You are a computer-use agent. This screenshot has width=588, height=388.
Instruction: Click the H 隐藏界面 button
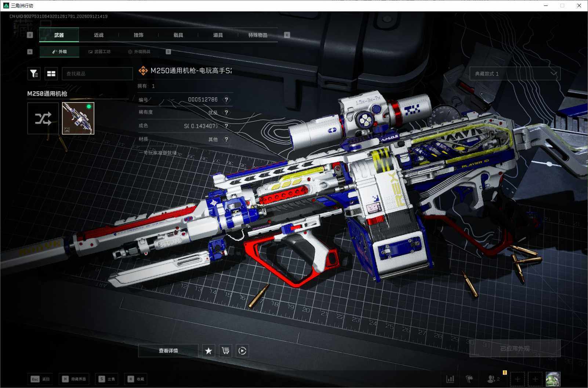[75, 379]
